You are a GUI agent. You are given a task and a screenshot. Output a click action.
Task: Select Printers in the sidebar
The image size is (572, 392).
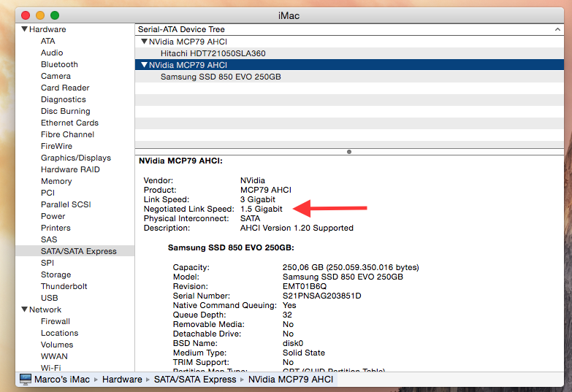point(56,228)
